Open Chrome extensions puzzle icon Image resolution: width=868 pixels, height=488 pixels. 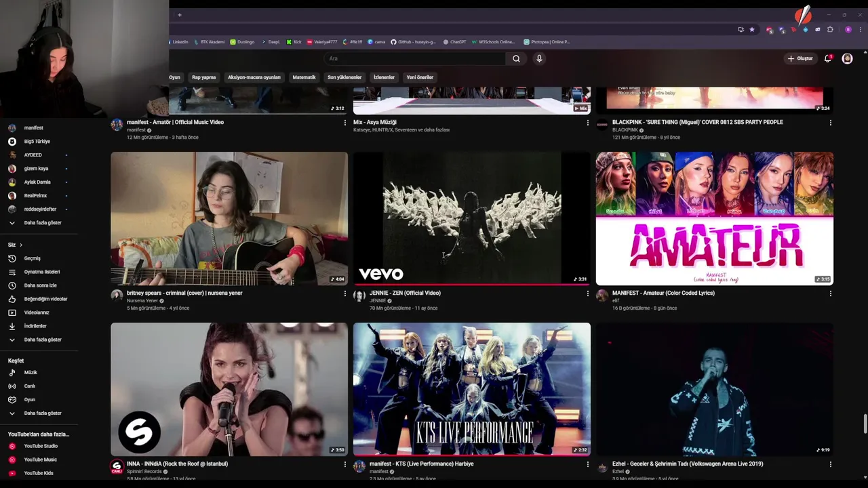[830, 29]
